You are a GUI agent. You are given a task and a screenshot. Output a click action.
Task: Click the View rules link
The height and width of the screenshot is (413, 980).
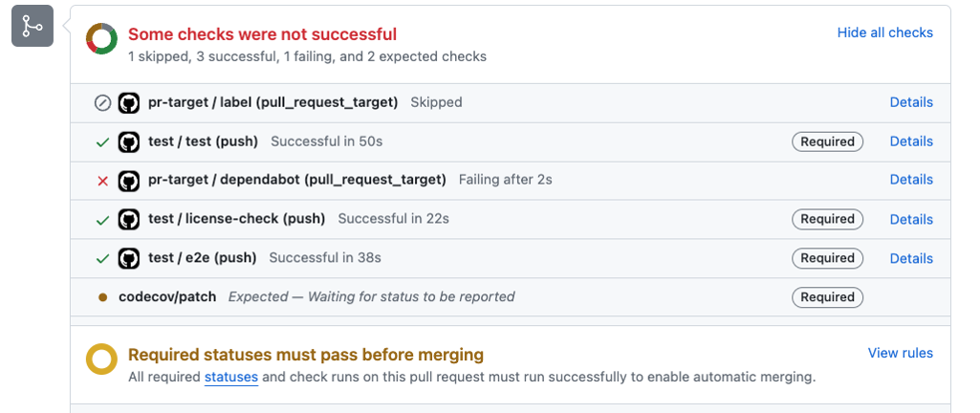tap(900, 353)
